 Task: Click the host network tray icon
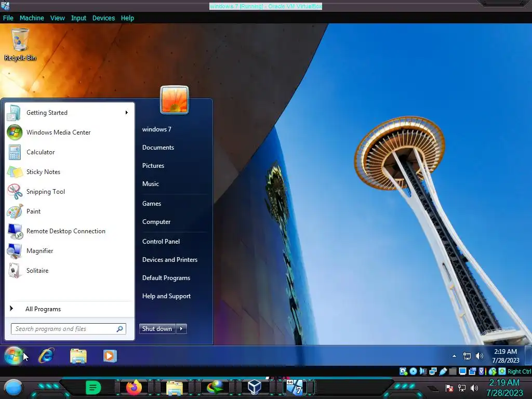(462, 388)
